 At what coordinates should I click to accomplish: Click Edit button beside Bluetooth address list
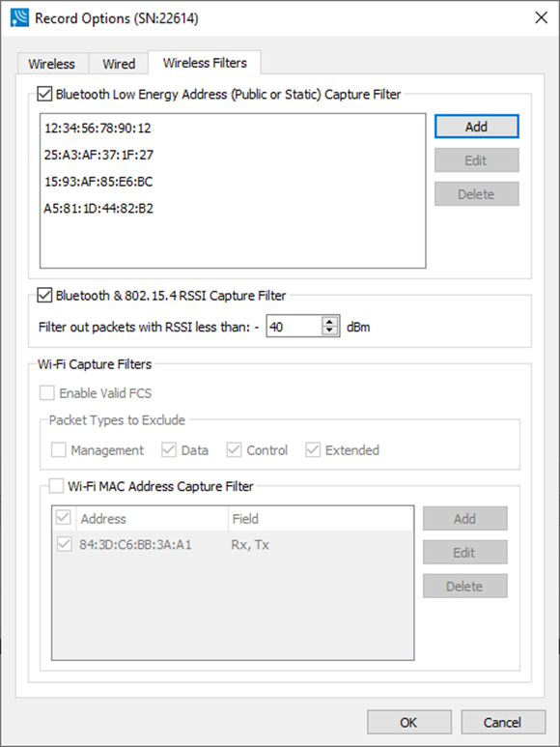coord(476,160)
